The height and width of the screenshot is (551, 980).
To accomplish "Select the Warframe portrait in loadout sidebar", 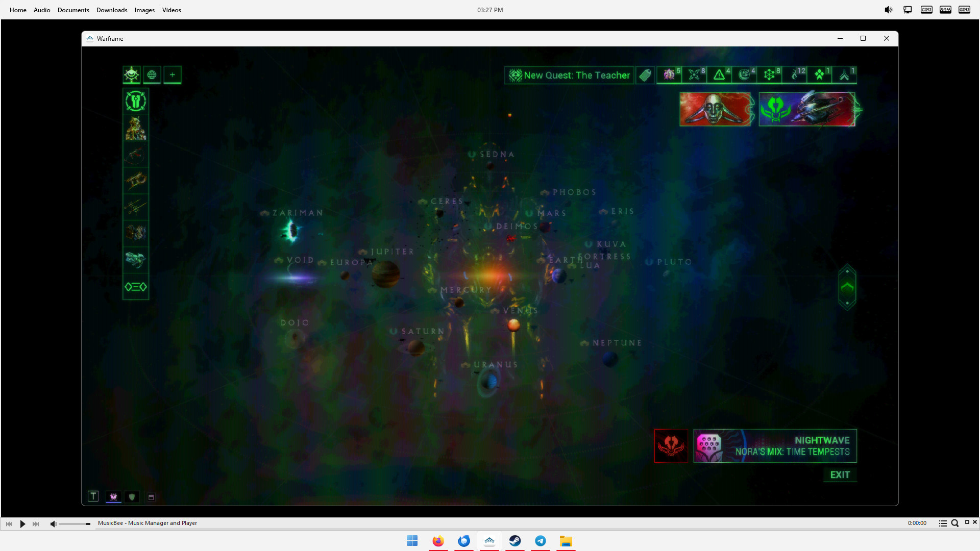I will click(136, 128).
